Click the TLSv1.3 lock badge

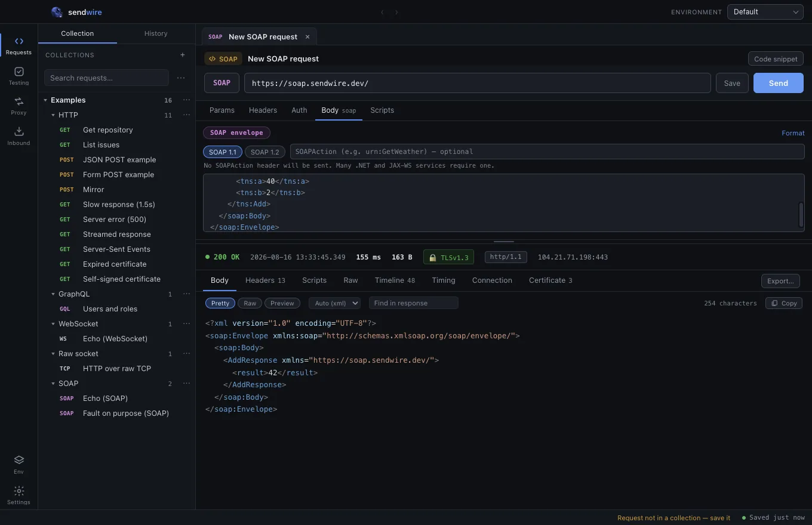[448, 257]
